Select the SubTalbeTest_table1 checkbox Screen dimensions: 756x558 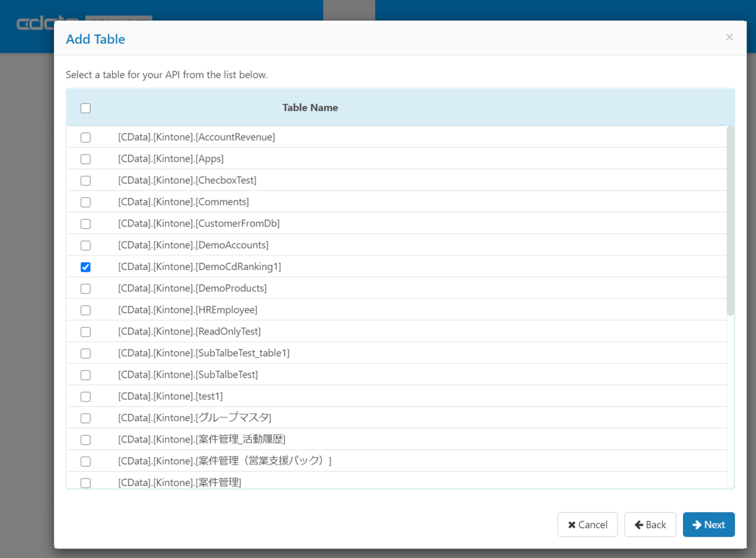(x=86, y=354)
